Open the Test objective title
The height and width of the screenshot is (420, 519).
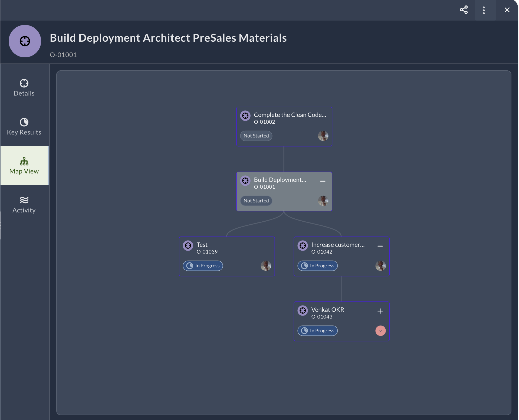point(202,245)
